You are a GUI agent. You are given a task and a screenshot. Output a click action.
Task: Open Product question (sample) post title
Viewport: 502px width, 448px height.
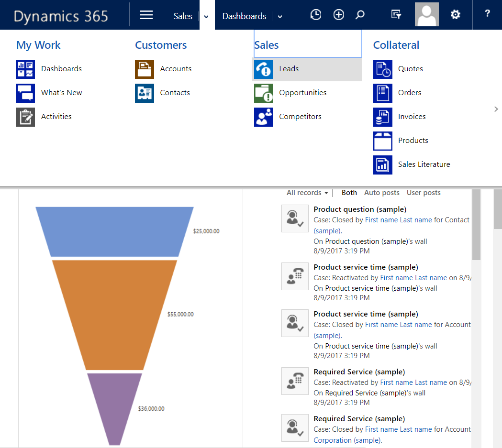(360, 209)
